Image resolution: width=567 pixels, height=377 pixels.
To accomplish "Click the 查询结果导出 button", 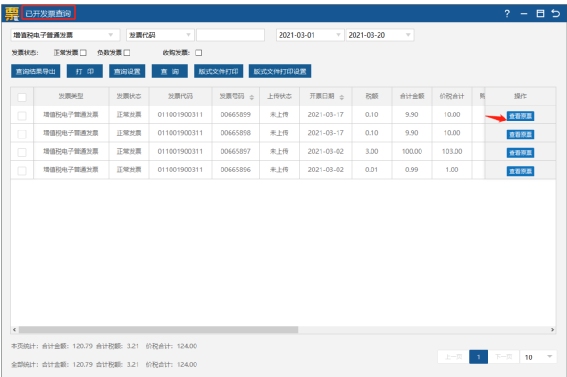I will [x=35, y=71].
